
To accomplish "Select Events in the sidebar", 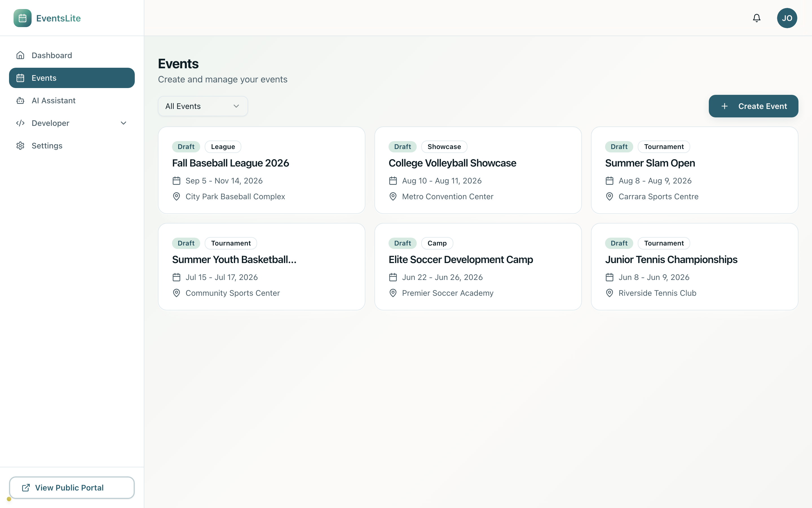I will coord(72,78).
